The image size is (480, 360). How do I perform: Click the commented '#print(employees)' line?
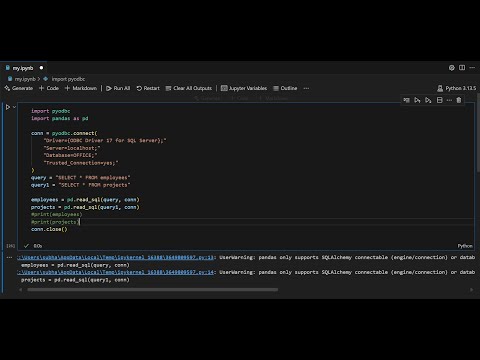[x=56, y=214]
